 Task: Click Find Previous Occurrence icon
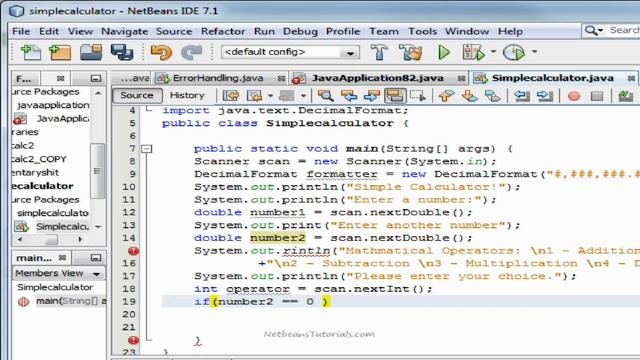click(349, 96)
